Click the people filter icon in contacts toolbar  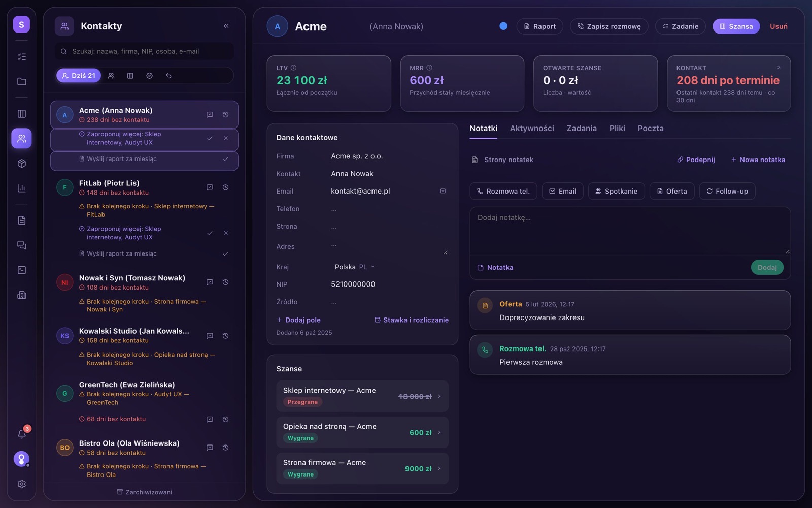point(111,76)
